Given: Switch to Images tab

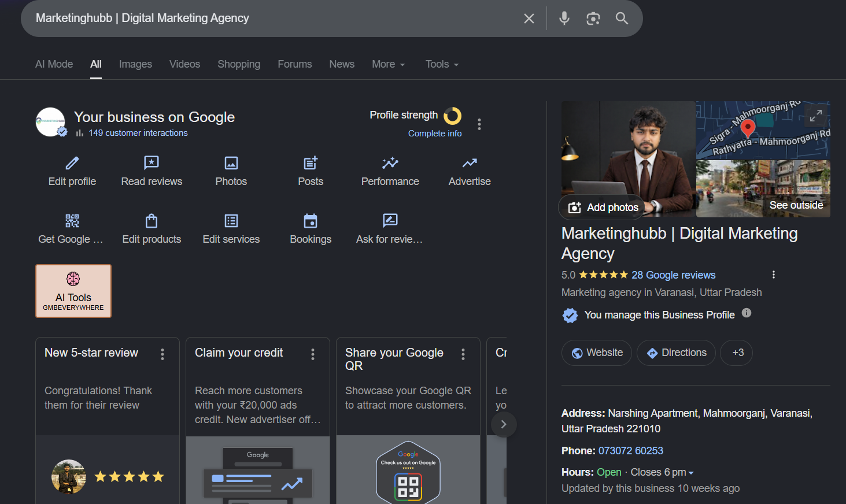Looking at the screenshot, I should [x=135, y=64].
